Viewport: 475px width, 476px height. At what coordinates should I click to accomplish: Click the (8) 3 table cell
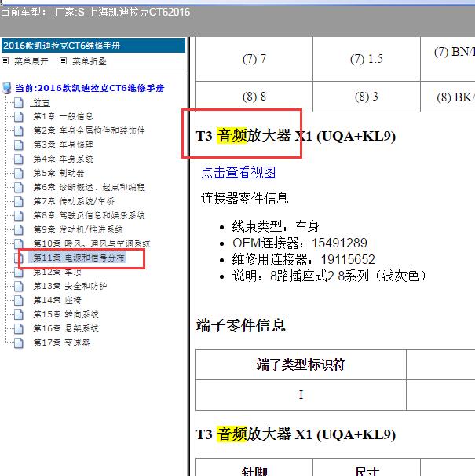pos(367,97)
